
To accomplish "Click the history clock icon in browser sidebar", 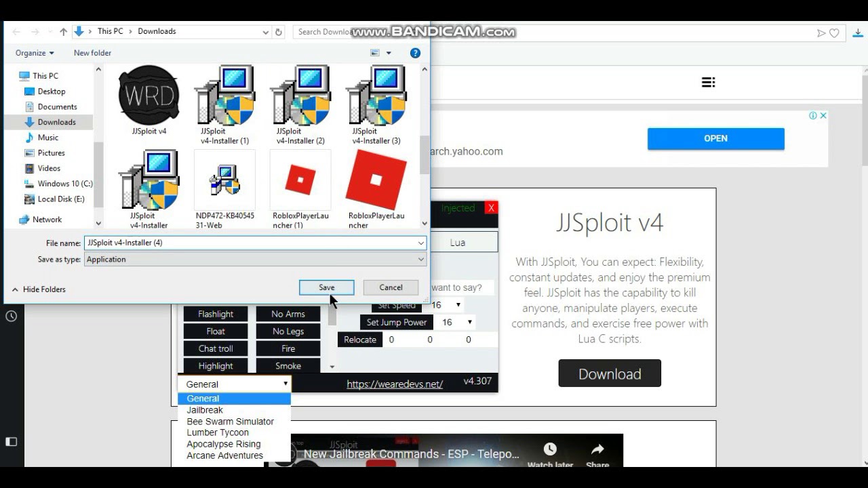I will pyautogui.click(x=12, y=316).
